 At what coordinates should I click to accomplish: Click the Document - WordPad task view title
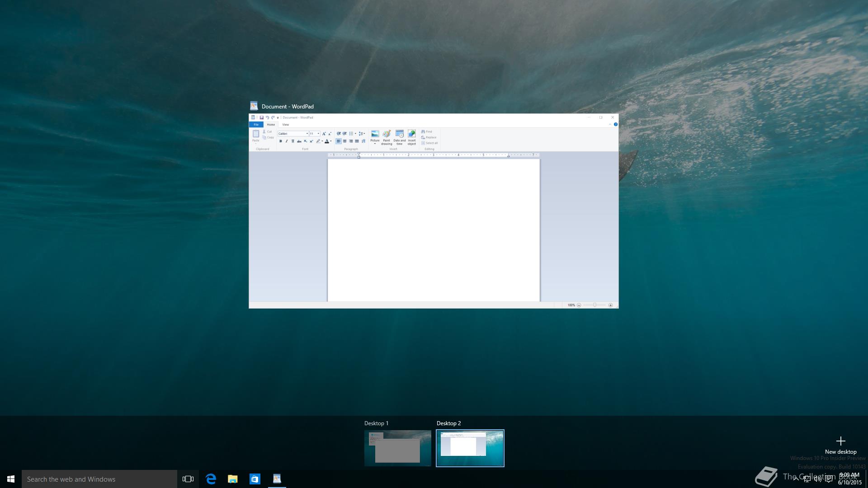(288, 107)
